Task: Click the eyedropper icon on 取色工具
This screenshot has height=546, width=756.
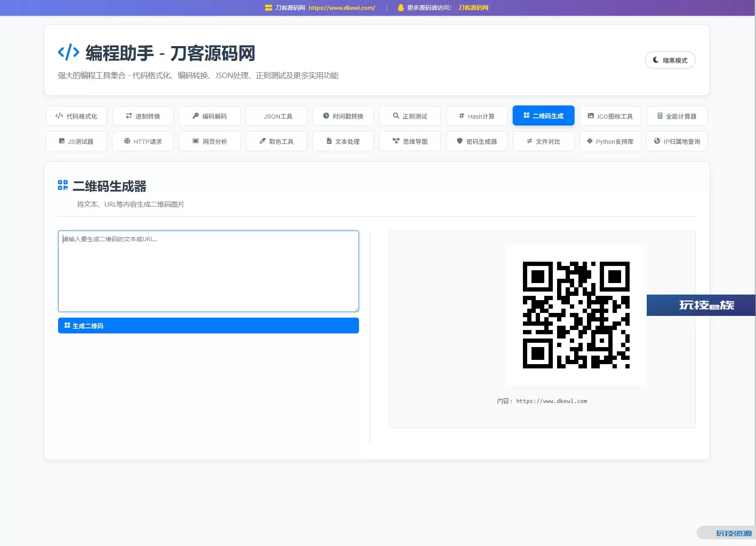Action: [x=263, y=141]
